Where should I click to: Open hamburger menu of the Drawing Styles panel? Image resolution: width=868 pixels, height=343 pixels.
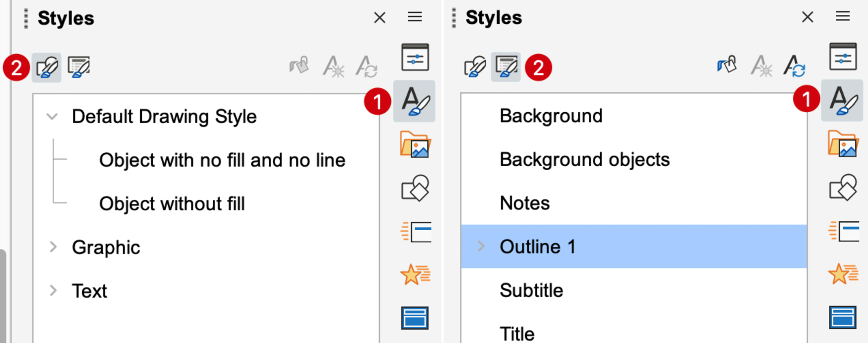tap(415, 17)
